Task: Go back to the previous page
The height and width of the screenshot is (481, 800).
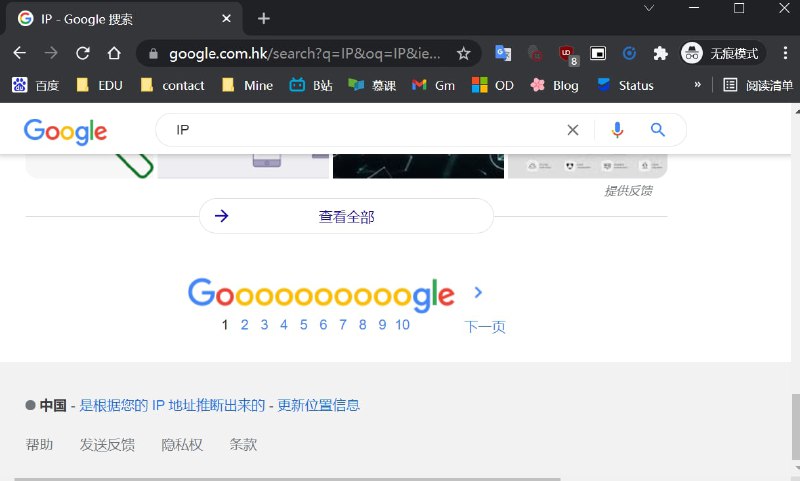Action: pyautogui.click(x=19, y=53)
